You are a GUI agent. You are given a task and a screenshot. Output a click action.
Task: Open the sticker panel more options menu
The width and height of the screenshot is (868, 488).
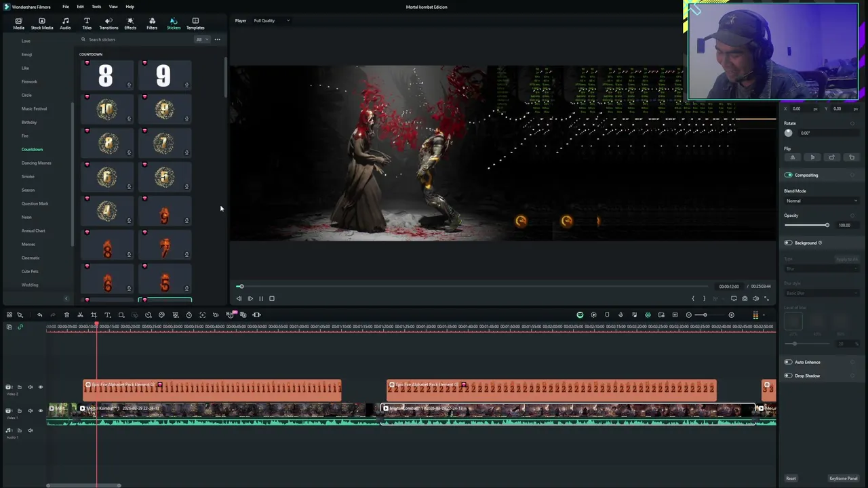217,39
